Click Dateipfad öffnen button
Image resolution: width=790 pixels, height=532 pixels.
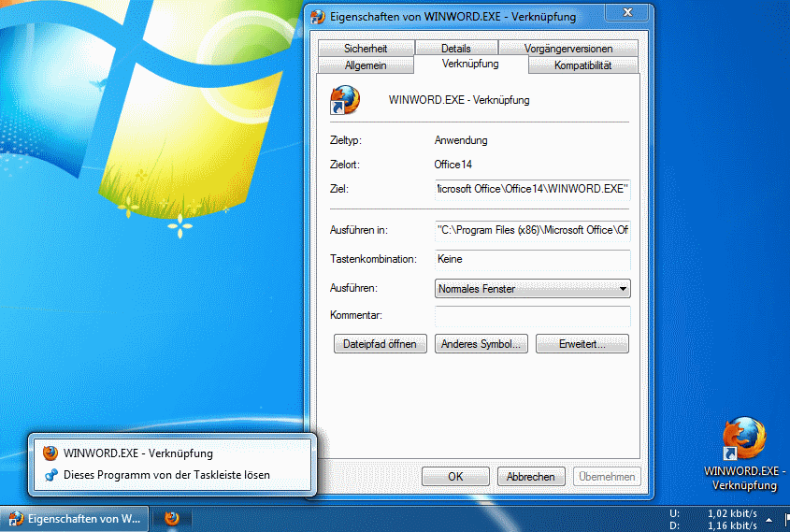pos(380,343)
